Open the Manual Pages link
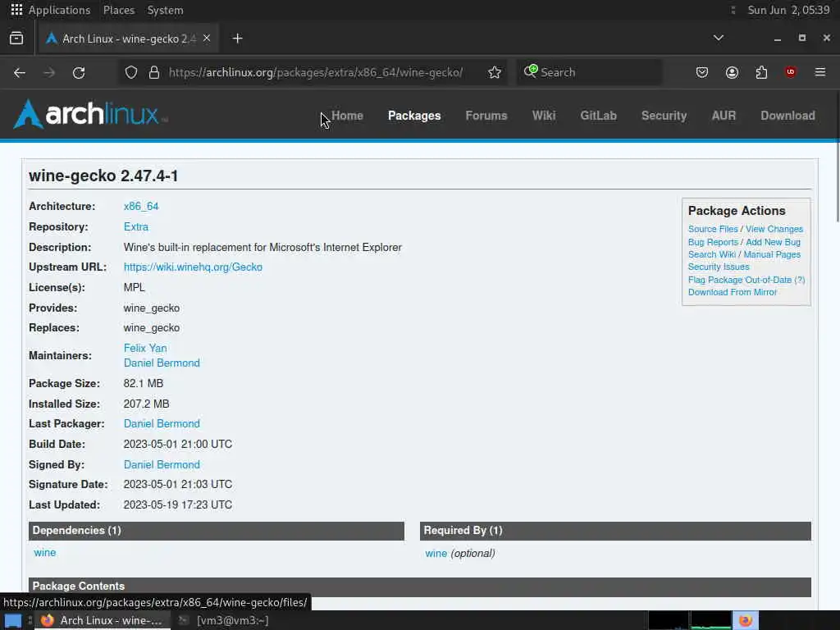 point(772,254)
